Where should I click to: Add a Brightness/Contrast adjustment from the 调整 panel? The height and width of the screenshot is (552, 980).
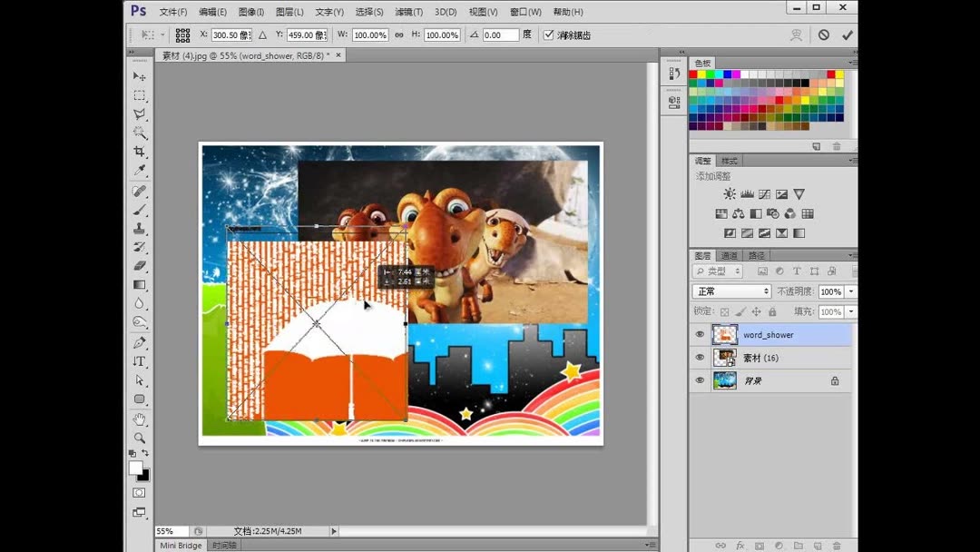730,193
